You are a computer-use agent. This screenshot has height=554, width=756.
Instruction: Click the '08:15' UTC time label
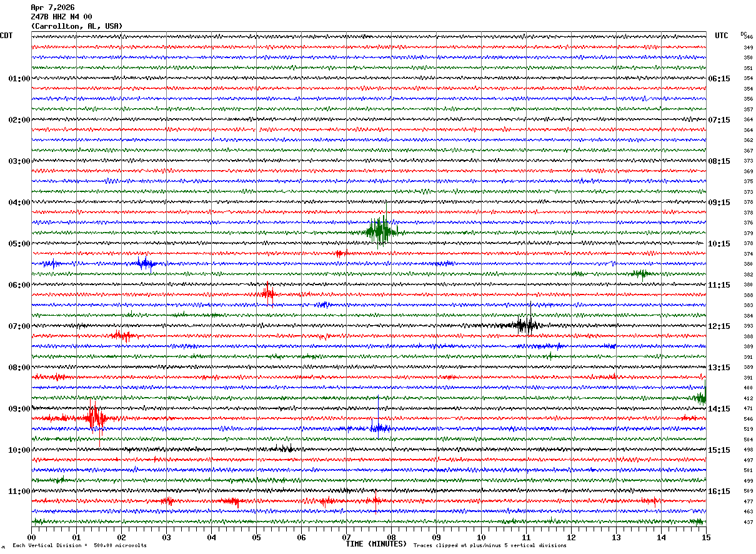(x=719, y=161)
